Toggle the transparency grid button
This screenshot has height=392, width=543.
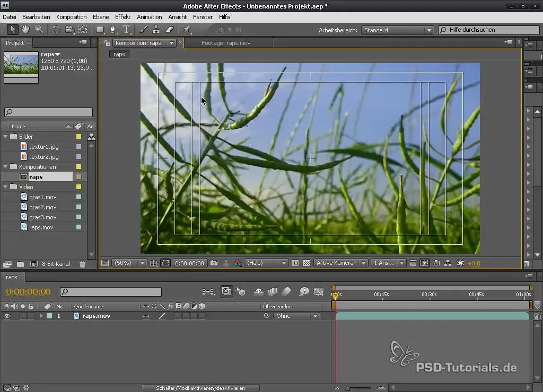click(307, 263)
